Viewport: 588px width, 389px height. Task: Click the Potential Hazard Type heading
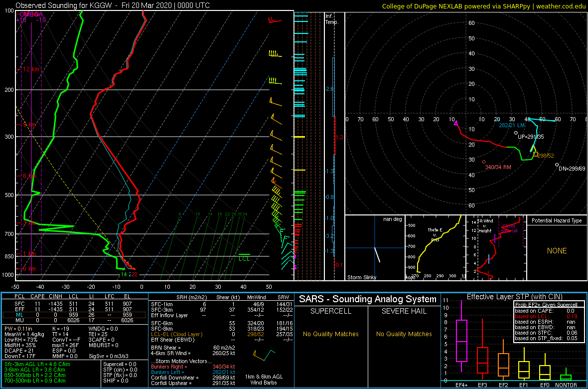pos(557,220)
